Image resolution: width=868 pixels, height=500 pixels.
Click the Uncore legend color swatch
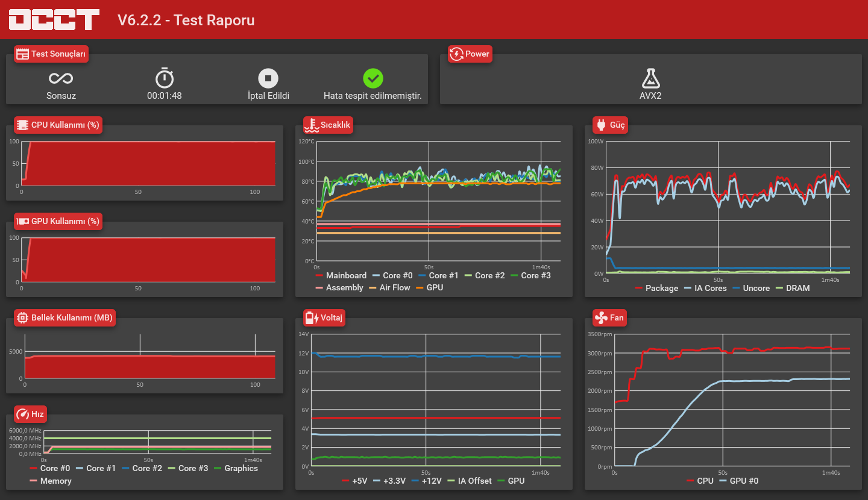(736, 288)
